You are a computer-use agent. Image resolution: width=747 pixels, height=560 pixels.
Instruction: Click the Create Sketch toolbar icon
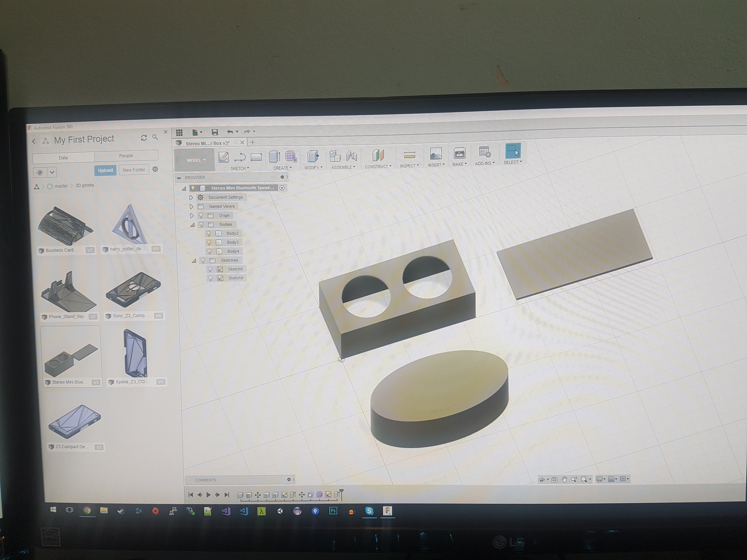coord(223,157)
